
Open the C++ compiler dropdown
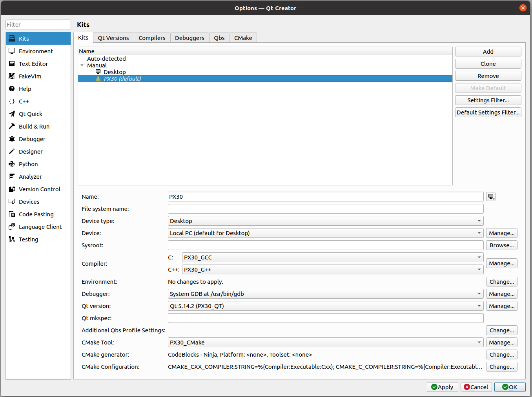tap(332, 270)
